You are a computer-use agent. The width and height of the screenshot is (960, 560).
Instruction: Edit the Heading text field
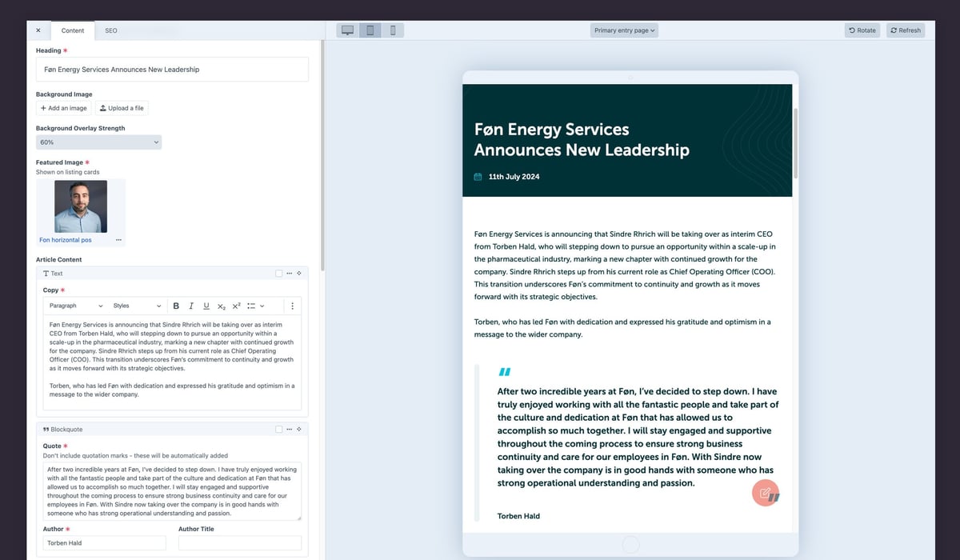click(x=172, y=70)
